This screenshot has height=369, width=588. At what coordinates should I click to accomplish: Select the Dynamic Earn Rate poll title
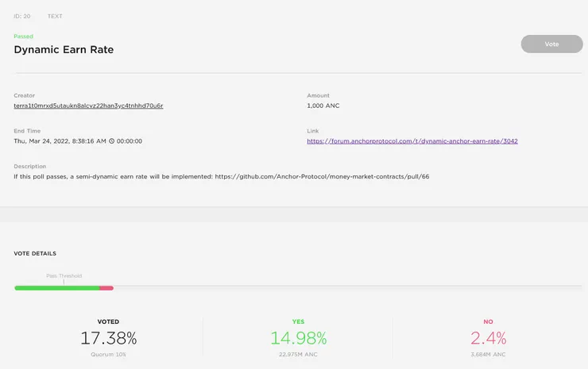(64, 49)
